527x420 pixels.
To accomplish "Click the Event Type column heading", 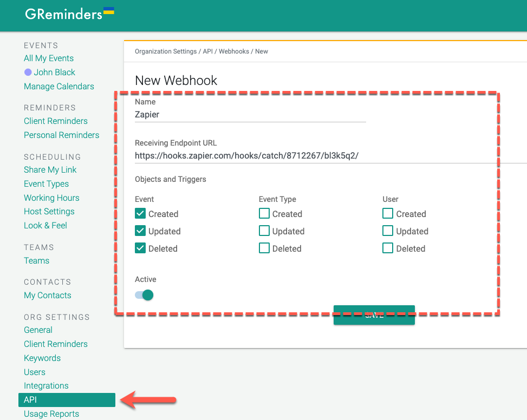I will click(x=277, y=199).
